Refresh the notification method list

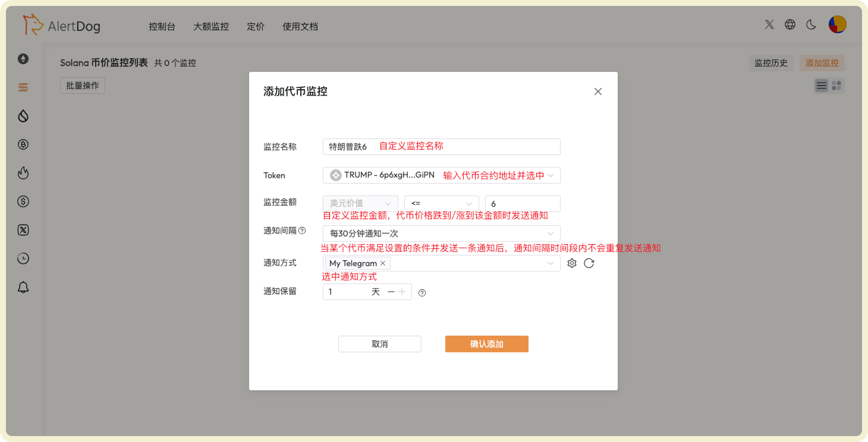tap(589, 263)
